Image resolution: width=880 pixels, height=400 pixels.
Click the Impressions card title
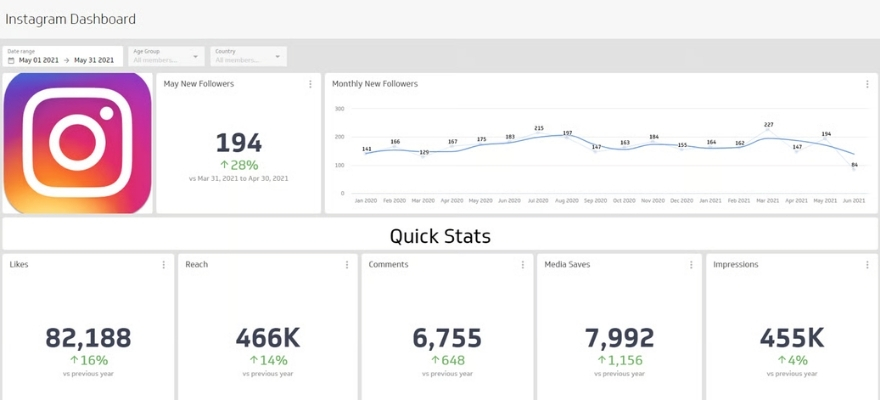pyautogui.click(x=736, y=264)
